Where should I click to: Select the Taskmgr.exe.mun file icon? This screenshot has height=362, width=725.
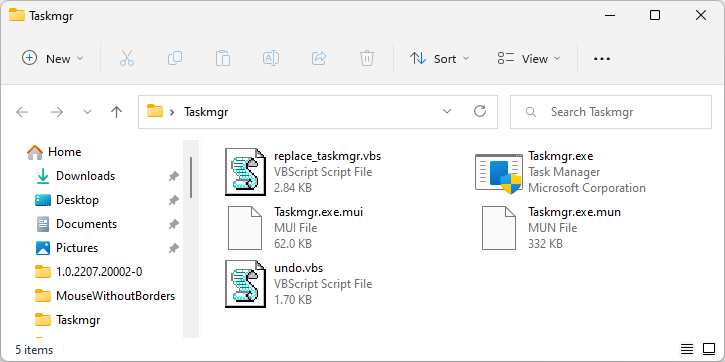click(x=499, y=228)
